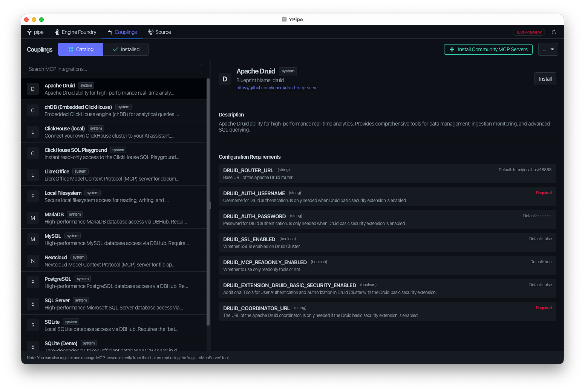Open the druid-mcp-server GitHub link
This screenshot has width=585, height=392.
pyautogui.click(x=277, y=88)
